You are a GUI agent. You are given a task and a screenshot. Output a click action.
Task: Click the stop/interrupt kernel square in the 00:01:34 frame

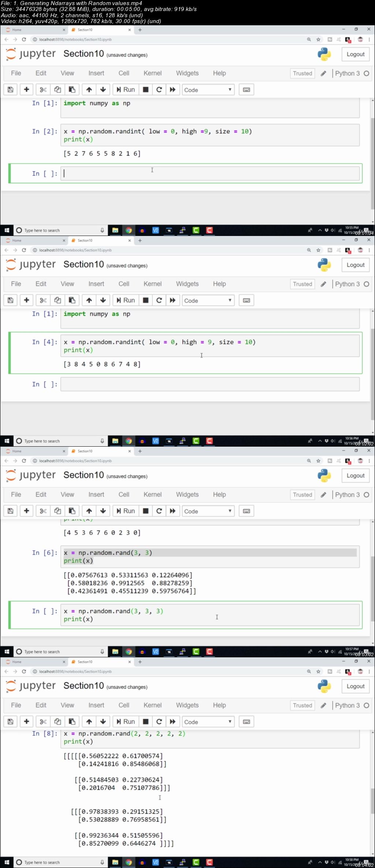click(145, 90)
